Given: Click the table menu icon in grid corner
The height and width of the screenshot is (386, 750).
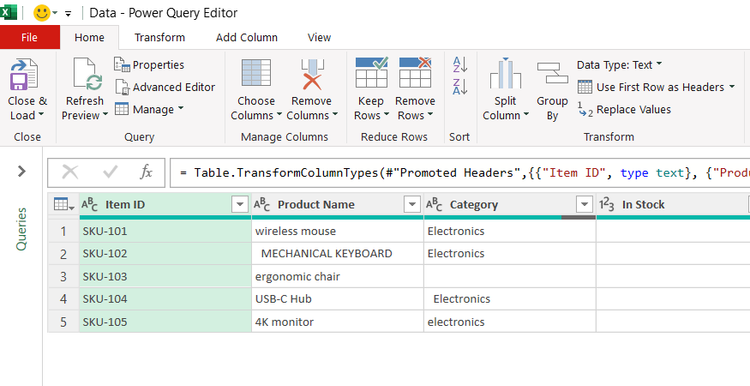Looking at the screenshot, I should (64, 205).
